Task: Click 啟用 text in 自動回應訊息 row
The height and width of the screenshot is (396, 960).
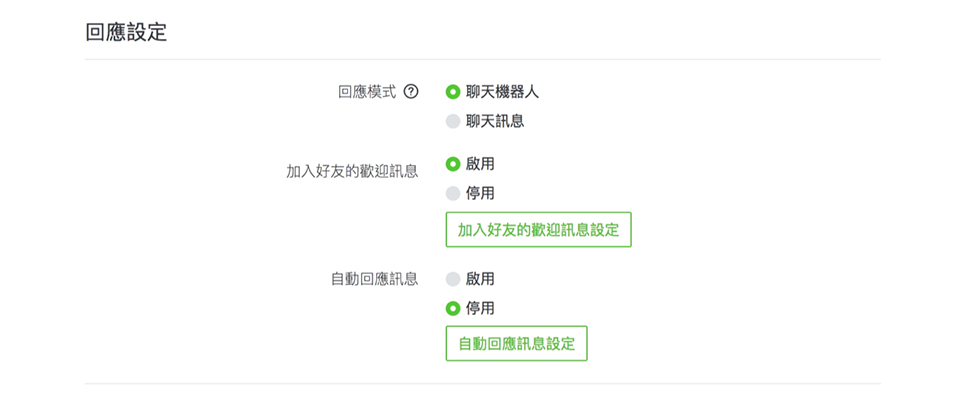Action: coord(480,279)
